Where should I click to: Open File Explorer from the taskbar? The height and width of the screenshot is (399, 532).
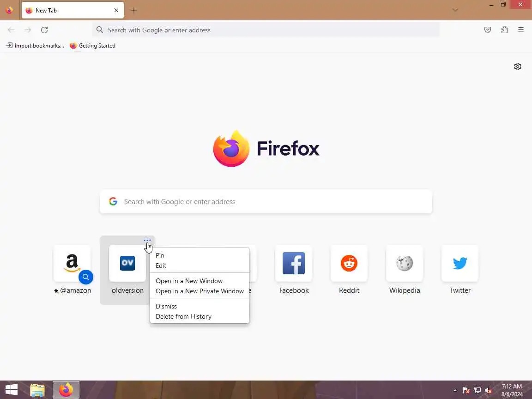coord(37,390)
